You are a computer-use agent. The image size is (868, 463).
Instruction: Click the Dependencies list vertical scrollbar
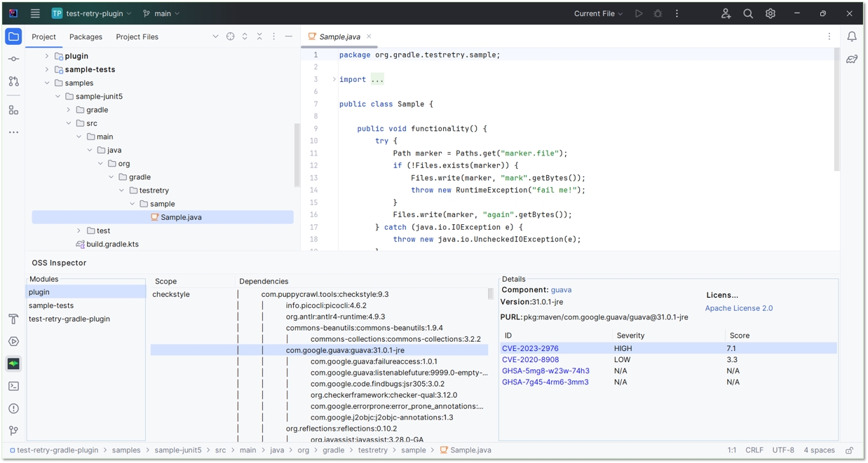(491, 294)
